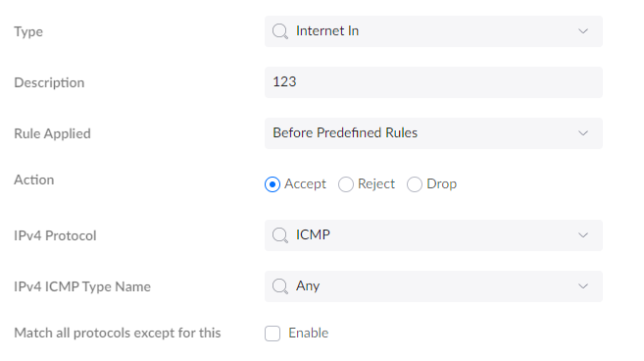Click the search icon in IPv4 Protocol field

pyautogui.click(x=280, y=235)
